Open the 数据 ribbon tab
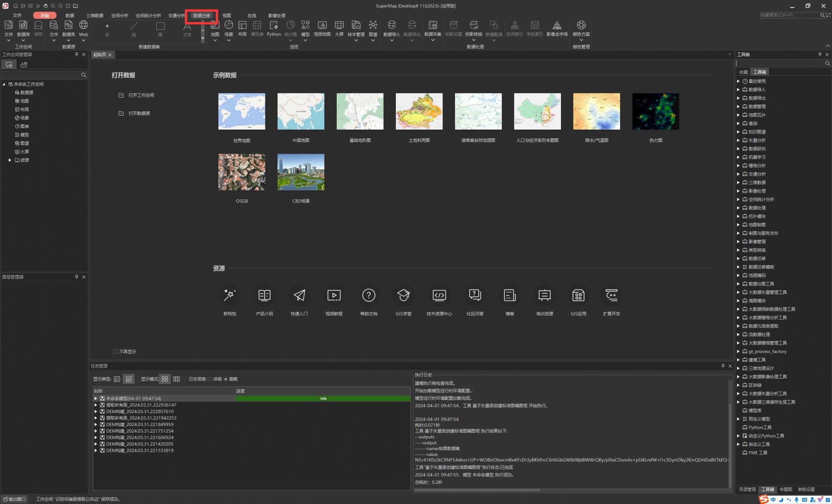Screen dimensions: 832x504 [x=70, y=15]
